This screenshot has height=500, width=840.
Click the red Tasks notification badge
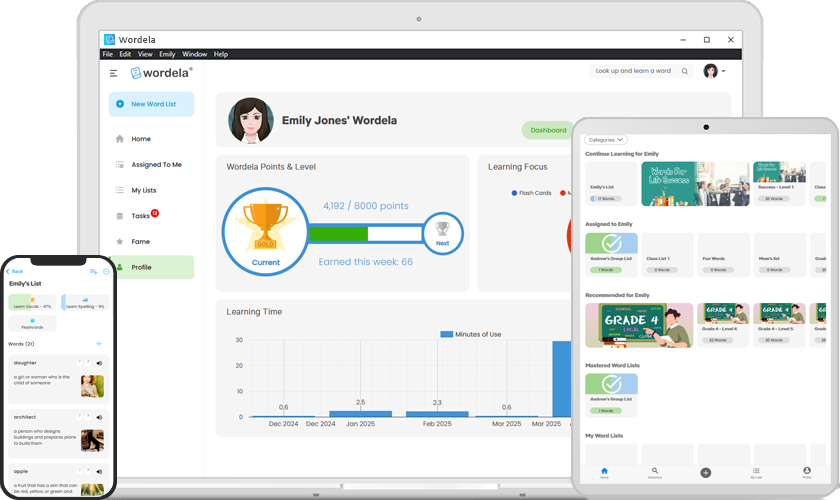click(x=155, y=213)
